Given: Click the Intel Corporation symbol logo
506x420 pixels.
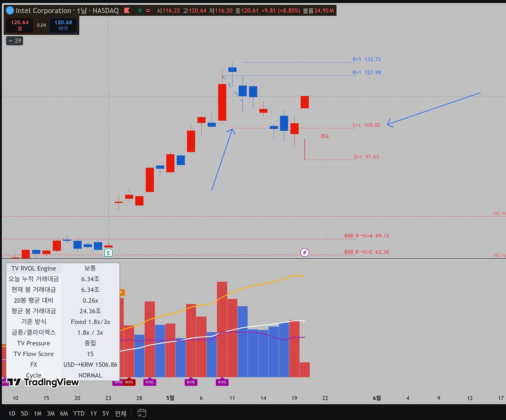Looking at the screenshot, I should pyautogui.click(x=10, y=11).
